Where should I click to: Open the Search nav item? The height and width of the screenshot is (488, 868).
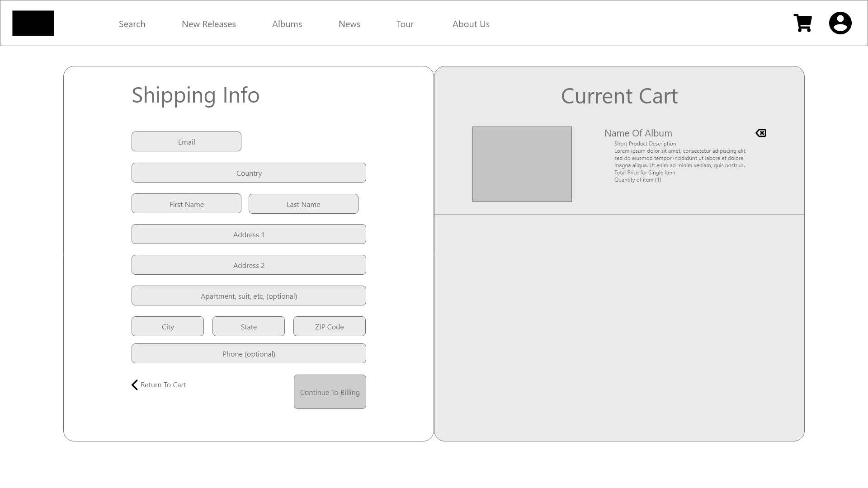tap(132, 24)
